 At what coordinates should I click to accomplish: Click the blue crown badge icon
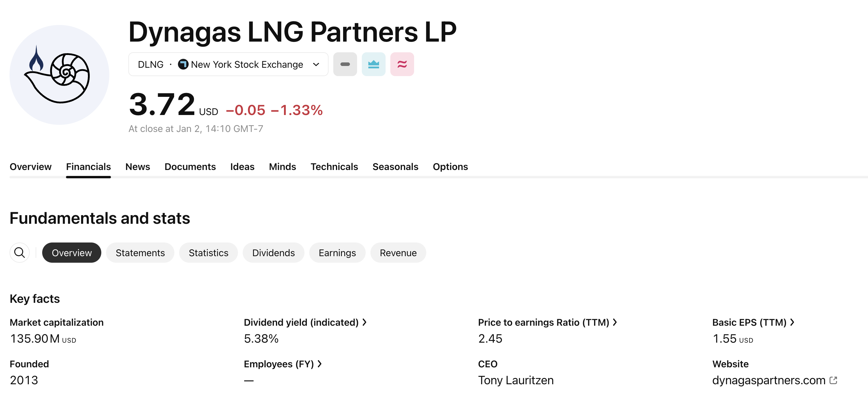coord(373,64)
